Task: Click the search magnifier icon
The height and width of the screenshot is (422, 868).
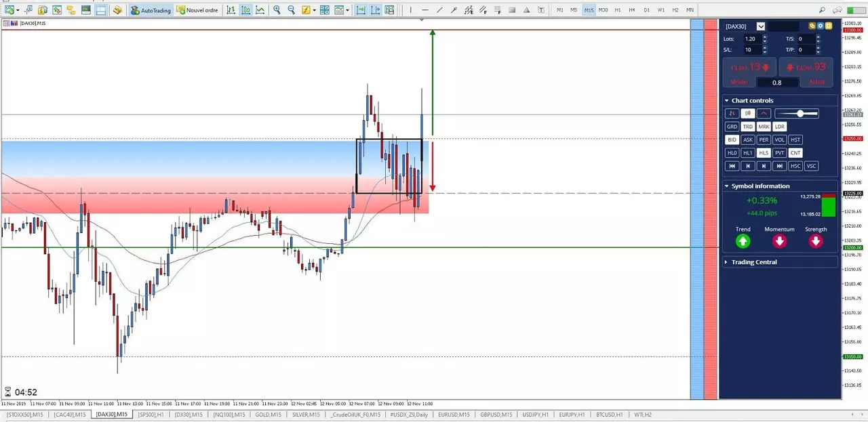Action: (822, 10)
